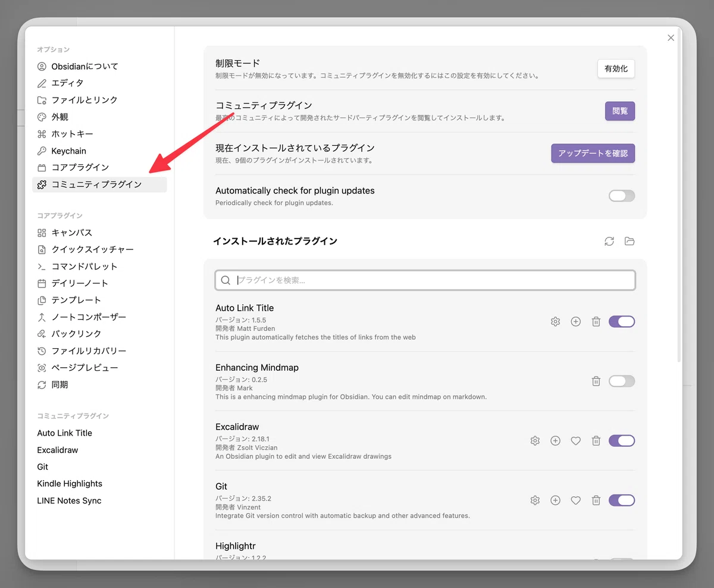This screenshot has height=588, width=714.
Task: Open the 外観 appearance section
Action: click(x=99, y=117)
